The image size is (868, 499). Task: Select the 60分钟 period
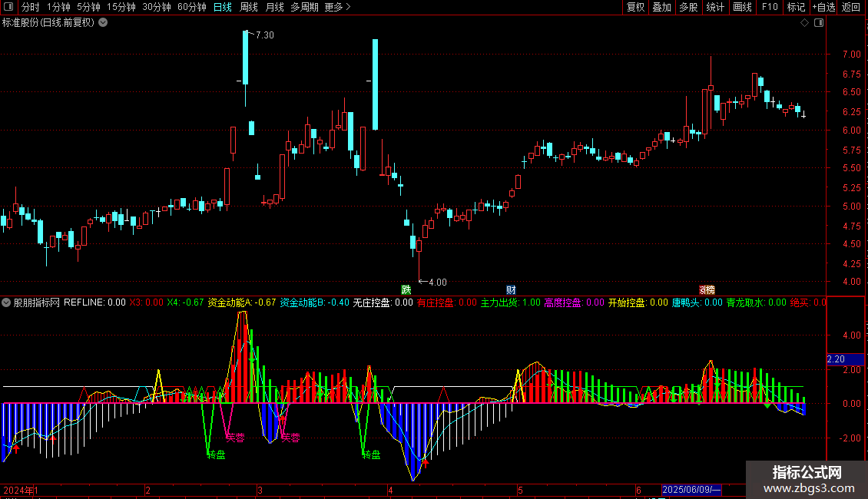[192, 7]
